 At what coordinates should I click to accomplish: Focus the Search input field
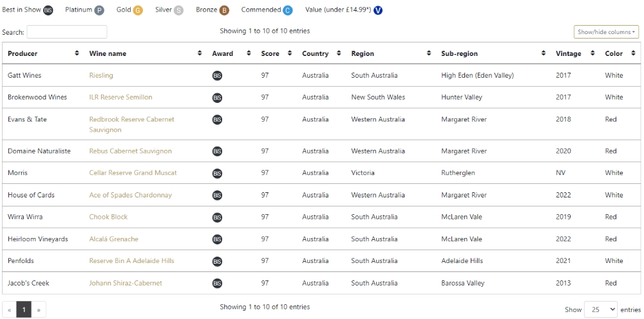pyautogui.click(x=67, y=32)
